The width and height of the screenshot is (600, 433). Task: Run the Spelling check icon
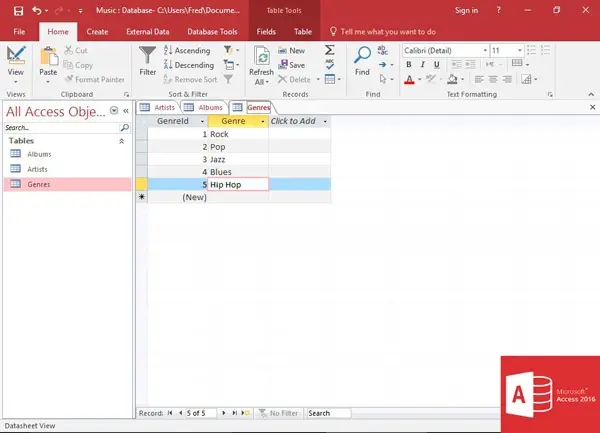click(x=329, y=64)
